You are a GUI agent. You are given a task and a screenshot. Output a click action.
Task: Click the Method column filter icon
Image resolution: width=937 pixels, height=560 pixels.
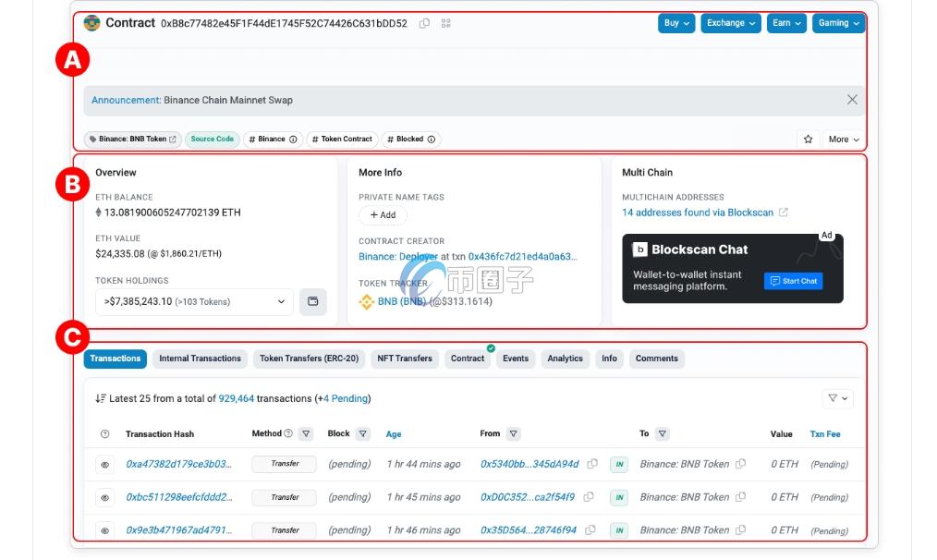(307, 433)
